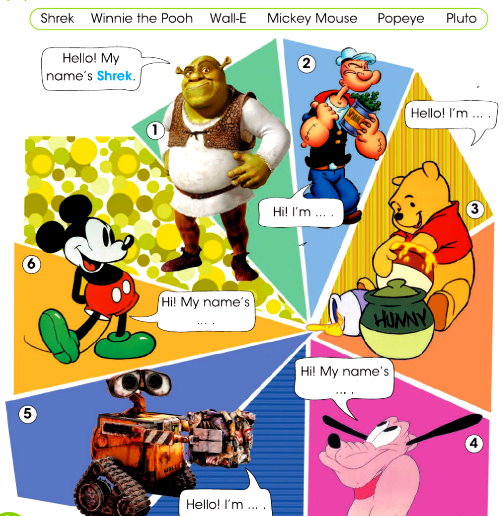Click Mickey's "Hi! My name's" speech bubble

[x=206, y=311]
